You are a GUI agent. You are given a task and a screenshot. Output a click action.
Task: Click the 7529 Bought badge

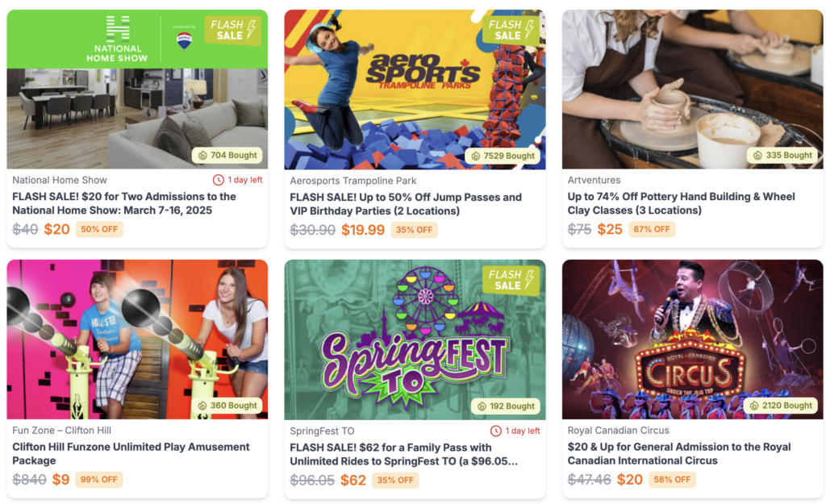[503, 156]
